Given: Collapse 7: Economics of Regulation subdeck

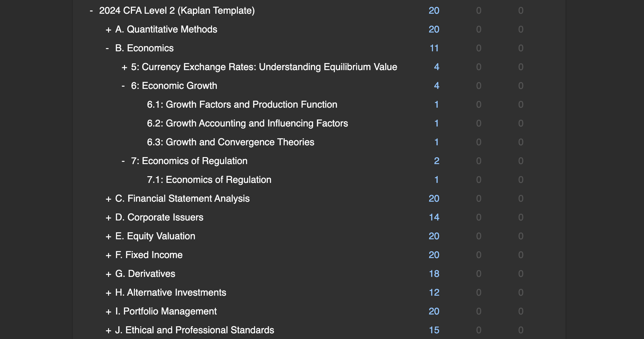Looking at the screenshot, I should pyautogui.click(x=123, y=161).
